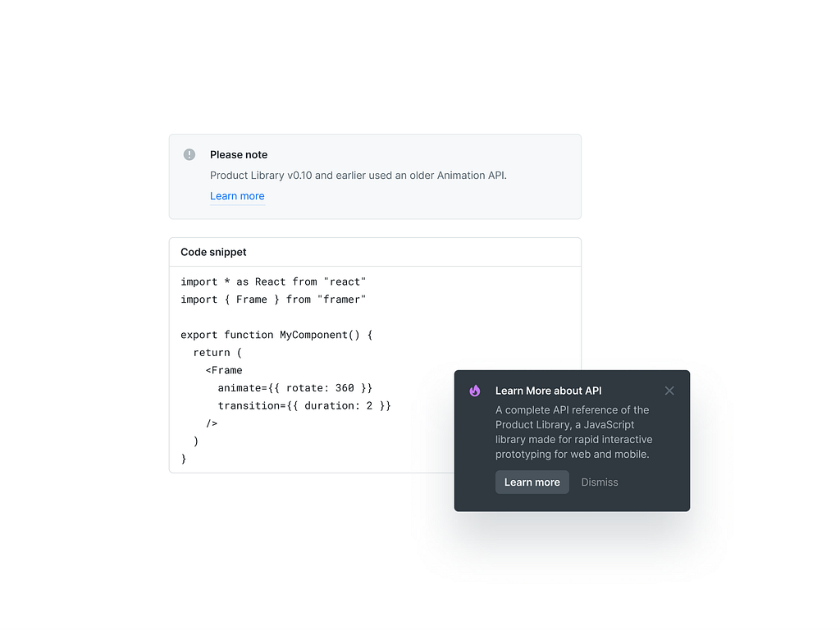Viewport: 840px width, 631px height.
Task: Select the Please note heading
Action: tap(239, 154)
